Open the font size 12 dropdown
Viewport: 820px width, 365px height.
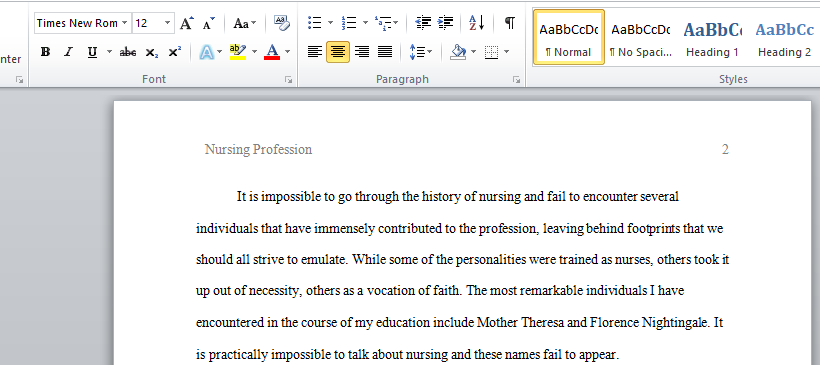pyautogui.click(x=167, y=24)
